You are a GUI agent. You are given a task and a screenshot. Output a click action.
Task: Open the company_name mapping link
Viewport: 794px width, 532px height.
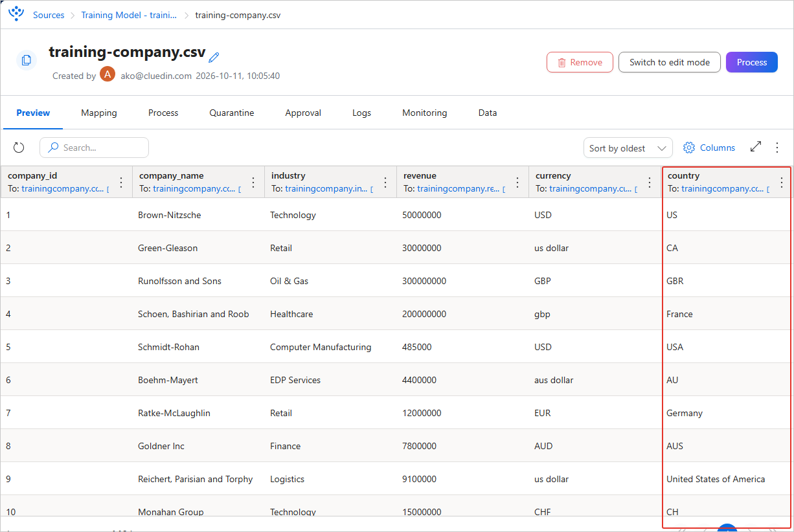(194, 189)
